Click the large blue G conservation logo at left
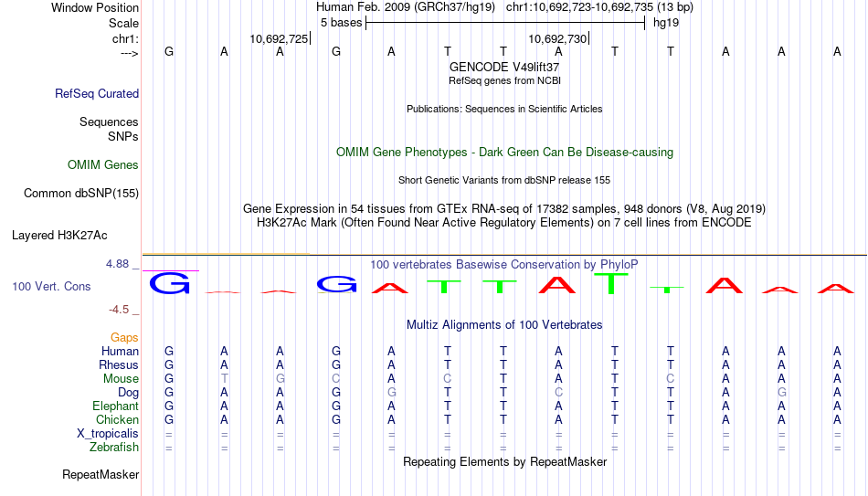This screenshot has height=496, width=868. (x=169, y=284)
